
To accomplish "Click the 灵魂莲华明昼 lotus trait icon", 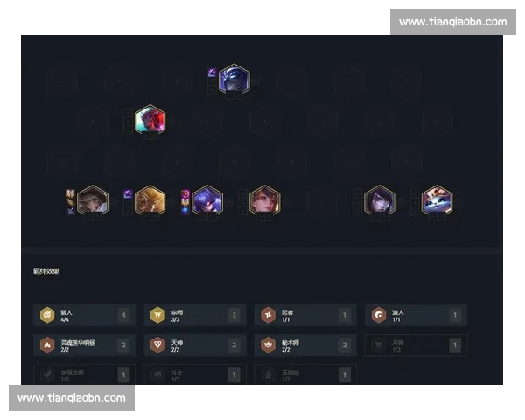I will coord(47,345).
